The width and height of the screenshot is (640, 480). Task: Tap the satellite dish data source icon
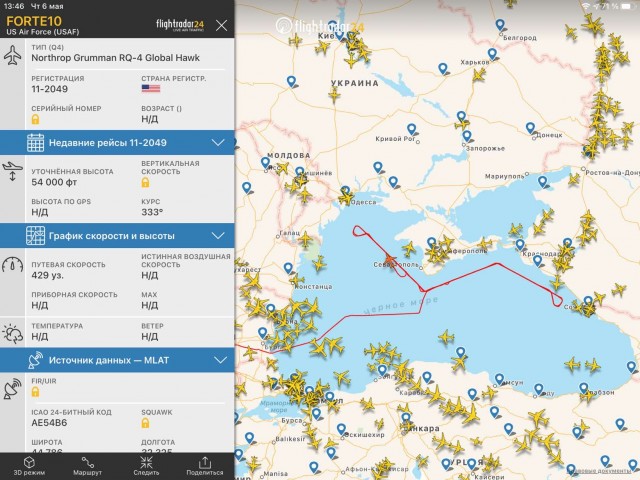coord(36,360)
